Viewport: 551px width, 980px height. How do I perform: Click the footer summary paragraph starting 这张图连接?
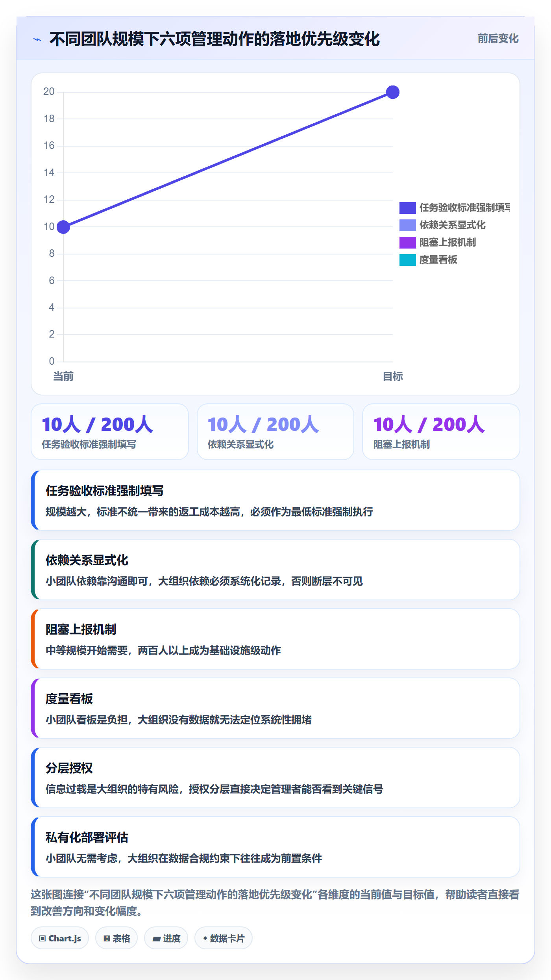pyautogui.click(x=275, y=903)
